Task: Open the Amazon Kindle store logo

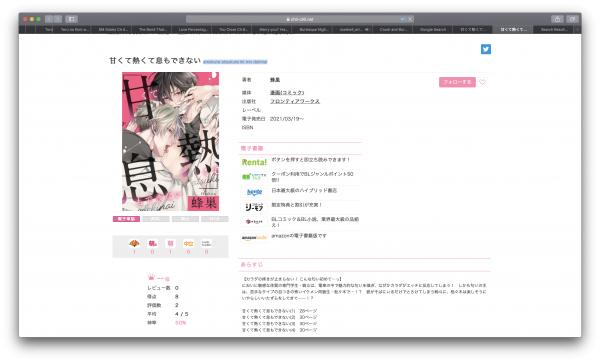Action: [254, 238]
